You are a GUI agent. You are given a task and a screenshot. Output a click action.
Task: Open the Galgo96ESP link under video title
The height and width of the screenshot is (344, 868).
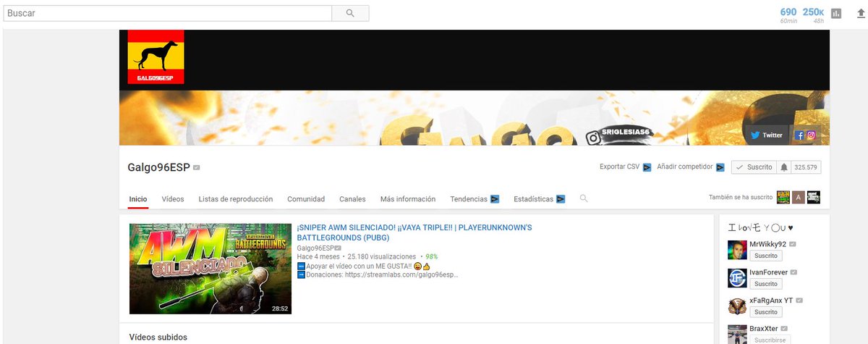point(315,247)
